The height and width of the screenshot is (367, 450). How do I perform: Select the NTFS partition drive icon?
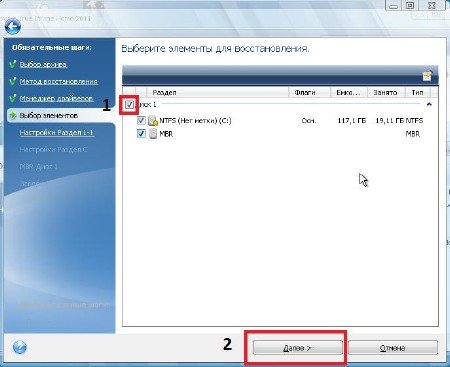(x=153, y=120)
